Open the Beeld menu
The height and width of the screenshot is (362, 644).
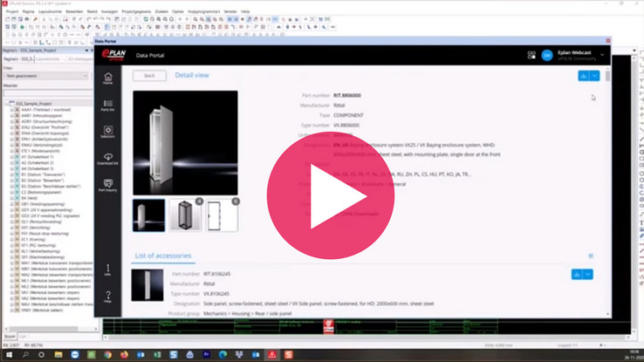coord(92,11)
